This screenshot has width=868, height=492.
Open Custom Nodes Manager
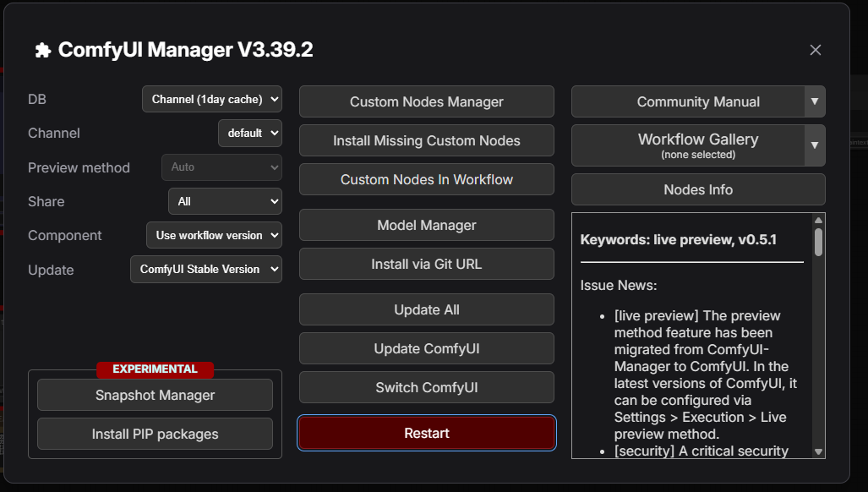(x=426, y=101)
